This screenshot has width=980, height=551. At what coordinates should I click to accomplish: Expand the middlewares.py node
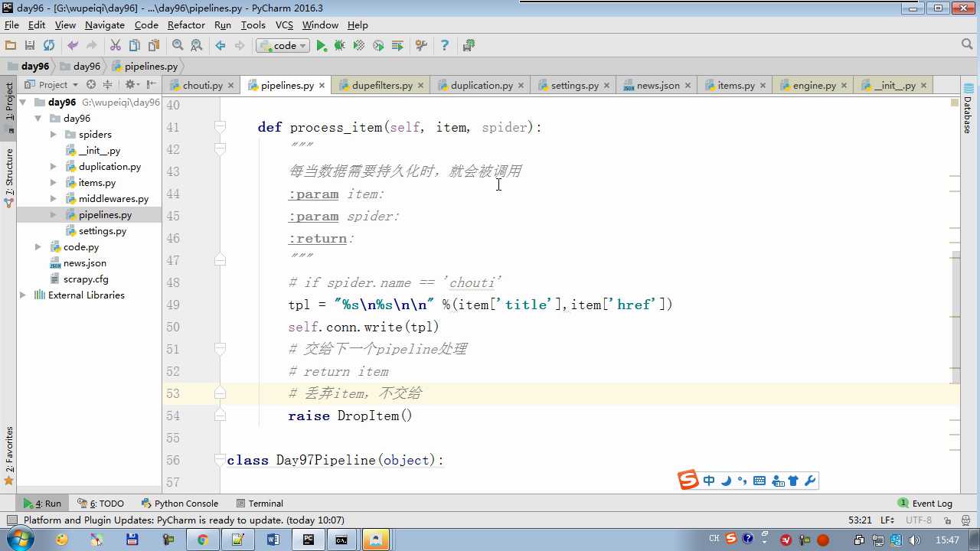[53, 199]
